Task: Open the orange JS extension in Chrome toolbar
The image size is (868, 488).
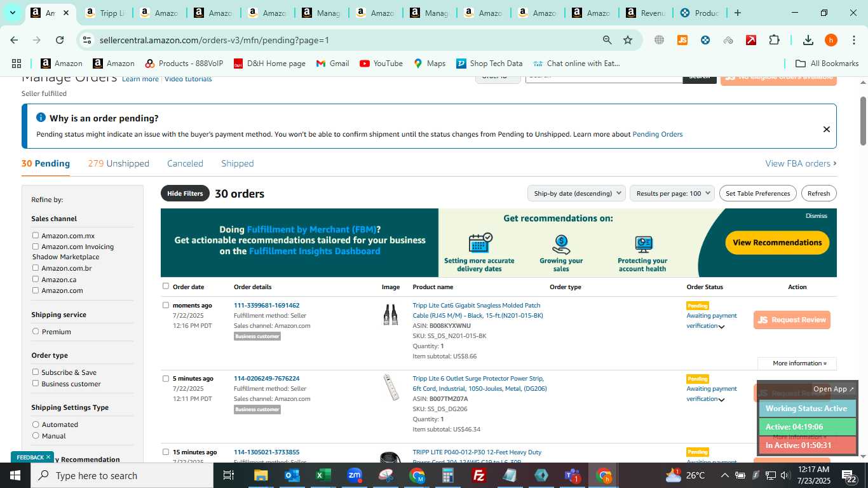Action: coord(682,40)
